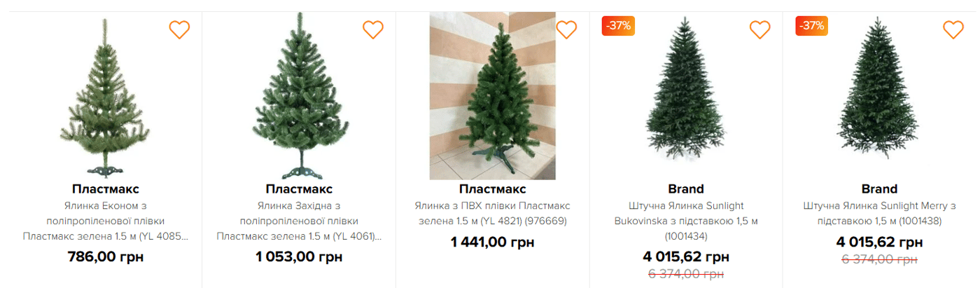The image size is (980, 288).
Task: Click the 1 441,00 грн price
Action: coord(492,242)
